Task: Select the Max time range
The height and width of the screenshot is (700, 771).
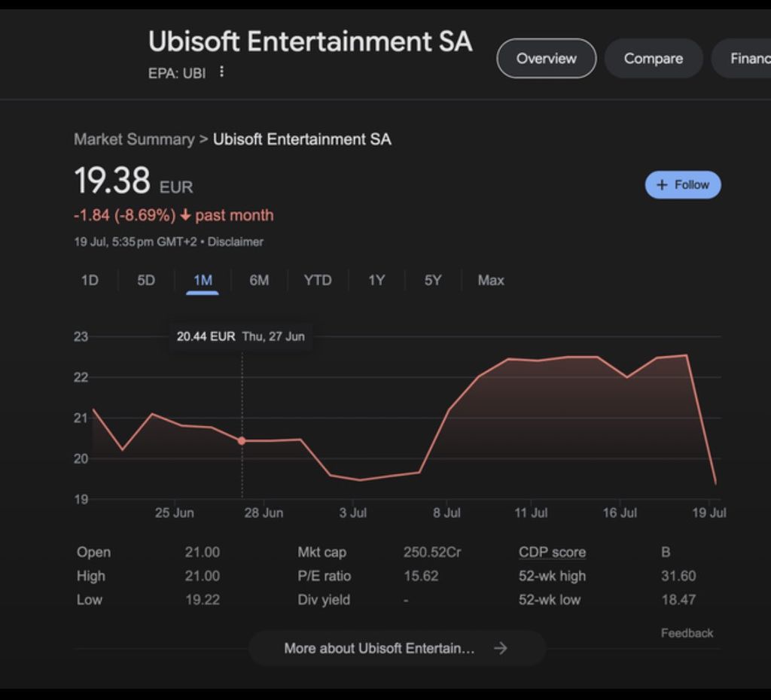Action: point(491,280)
